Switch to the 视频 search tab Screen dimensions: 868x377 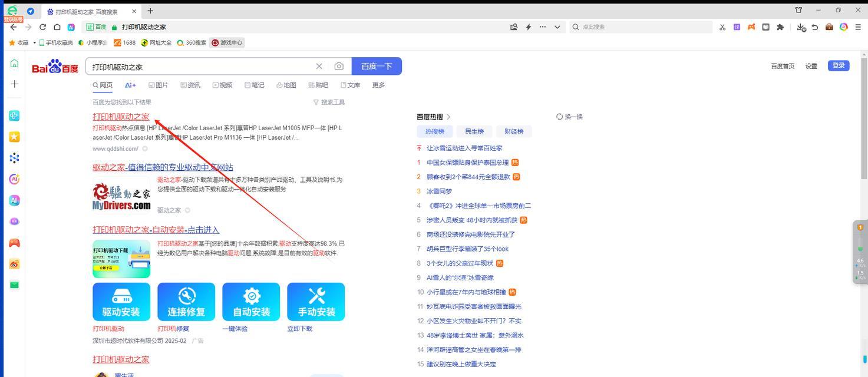[x=222, y=85]
